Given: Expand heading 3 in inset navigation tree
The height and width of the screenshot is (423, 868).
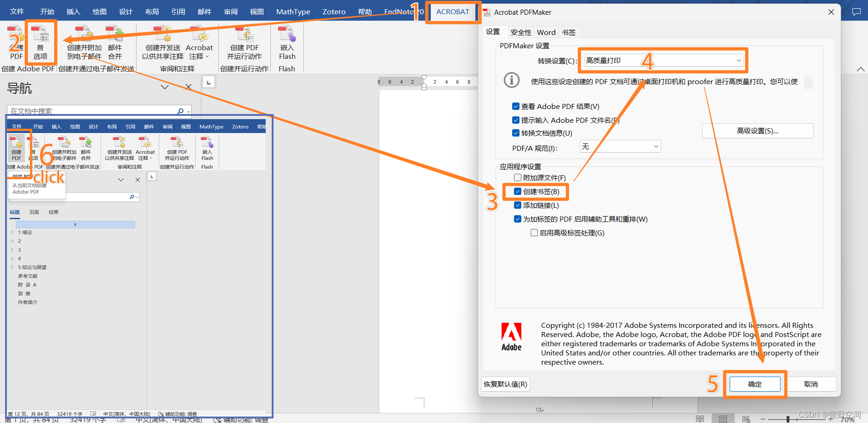Looking at the screenshot, I should coord(12,250).
